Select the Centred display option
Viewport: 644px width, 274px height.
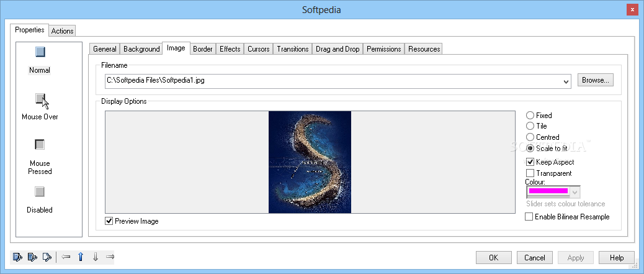[x=530, y=137]
